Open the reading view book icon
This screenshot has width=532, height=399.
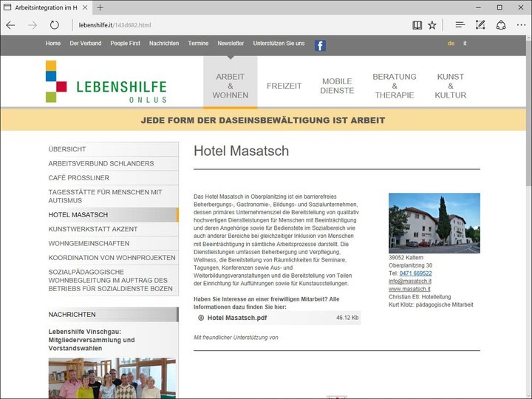click(417, 25)
